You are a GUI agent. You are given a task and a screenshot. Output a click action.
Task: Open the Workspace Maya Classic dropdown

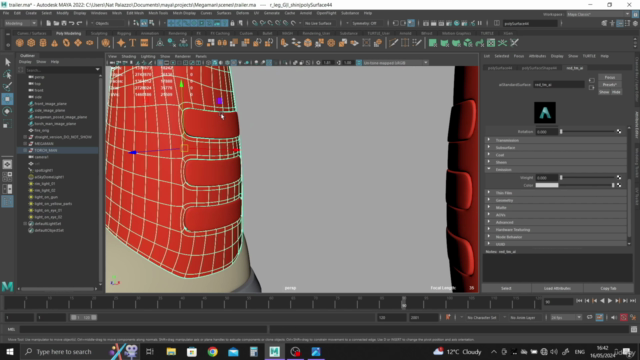pos(598,14)
